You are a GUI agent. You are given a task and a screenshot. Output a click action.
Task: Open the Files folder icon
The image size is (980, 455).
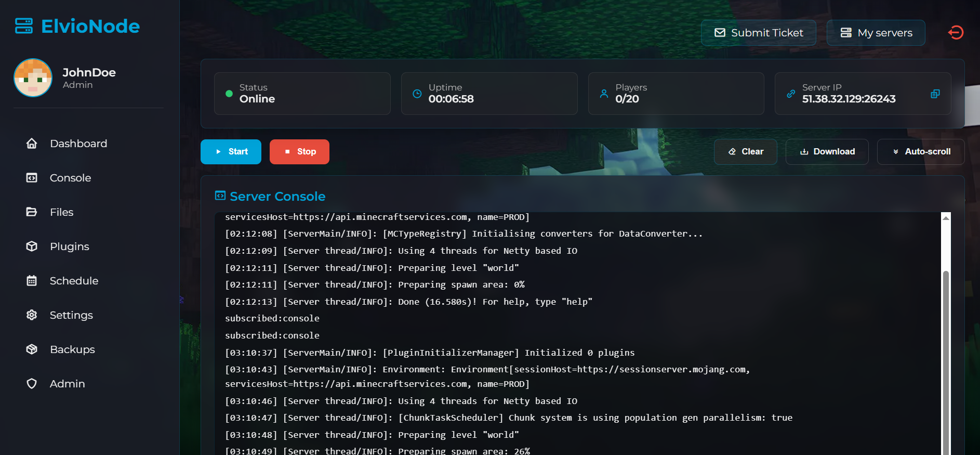tap(32, 212)
